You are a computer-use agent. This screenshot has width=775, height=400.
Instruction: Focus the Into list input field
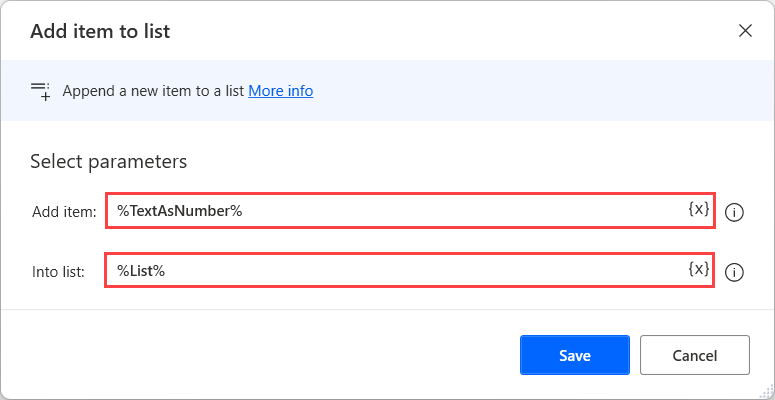[x=420, y=271]
